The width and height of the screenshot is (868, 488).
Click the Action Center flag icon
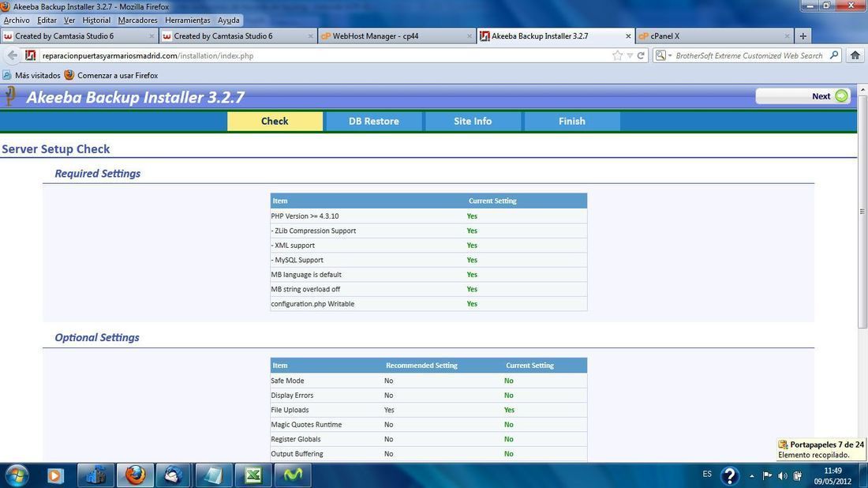click(767, 476)
